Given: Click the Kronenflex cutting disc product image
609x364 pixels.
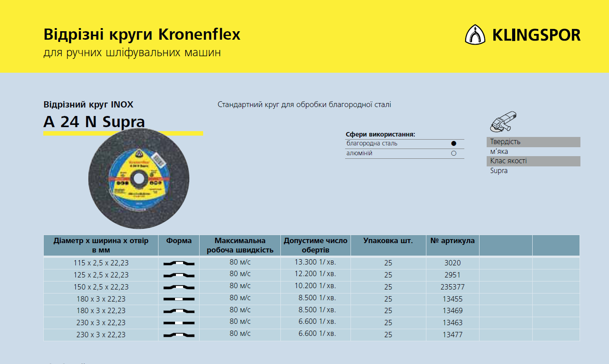Looking at the screenshot, I should (139, 178).
